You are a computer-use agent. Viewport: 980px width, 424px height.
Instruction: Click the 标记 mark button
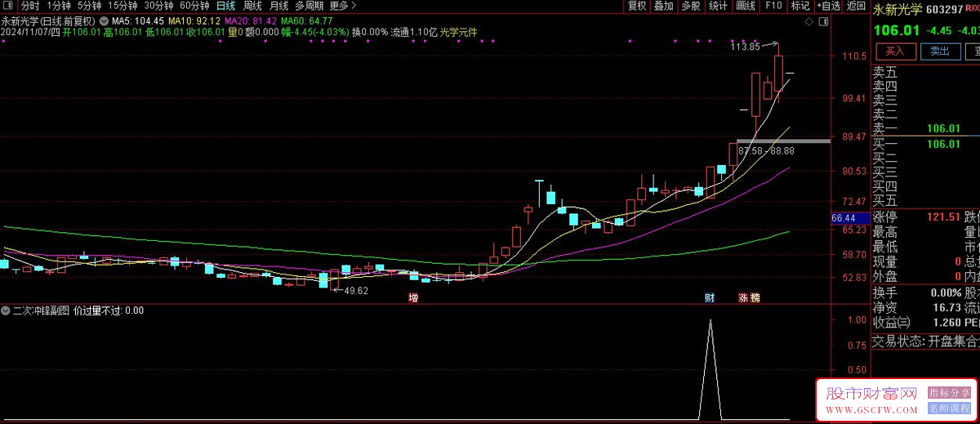coord(800,6)
